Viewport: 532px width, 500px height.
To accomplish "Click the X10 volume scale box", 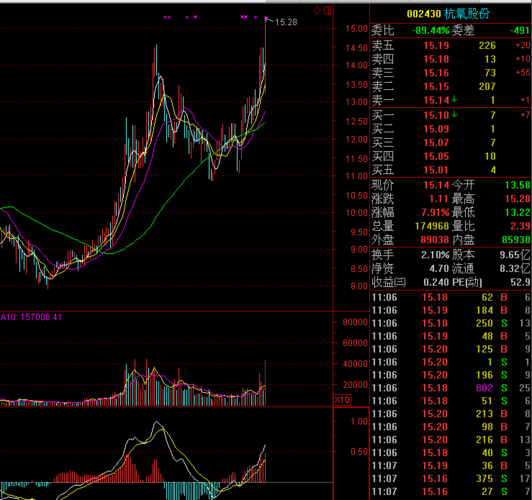I will [x=342, y=400].
